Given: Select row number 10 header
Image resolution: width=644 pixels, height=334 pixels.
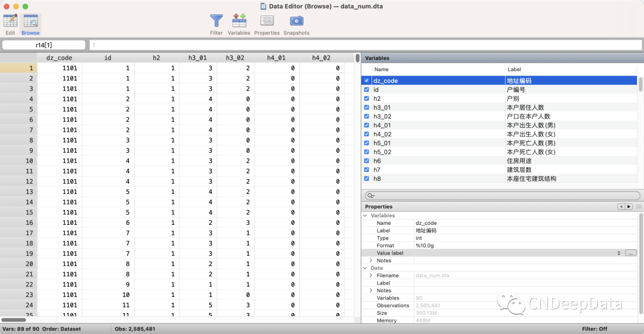Looking at the screenshot, I should coord(18,160).
